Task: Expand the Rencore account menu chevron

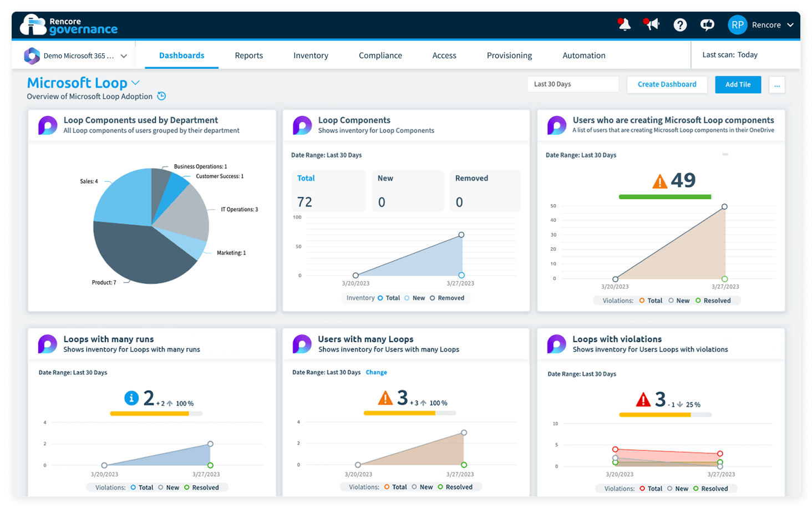Action: (x=790, y=25)
